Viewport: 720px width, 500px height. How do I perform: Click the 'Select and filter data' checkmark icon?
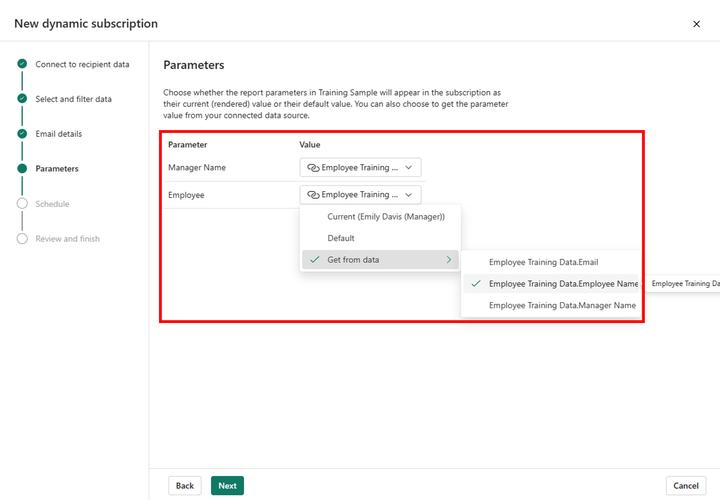21,99
